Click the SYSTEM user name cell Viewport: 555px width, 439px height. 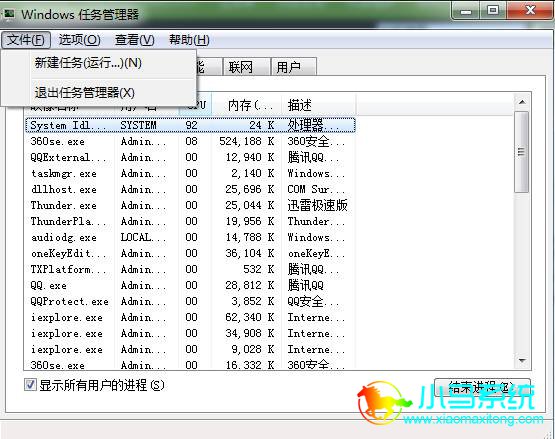(x=138, y=125)
